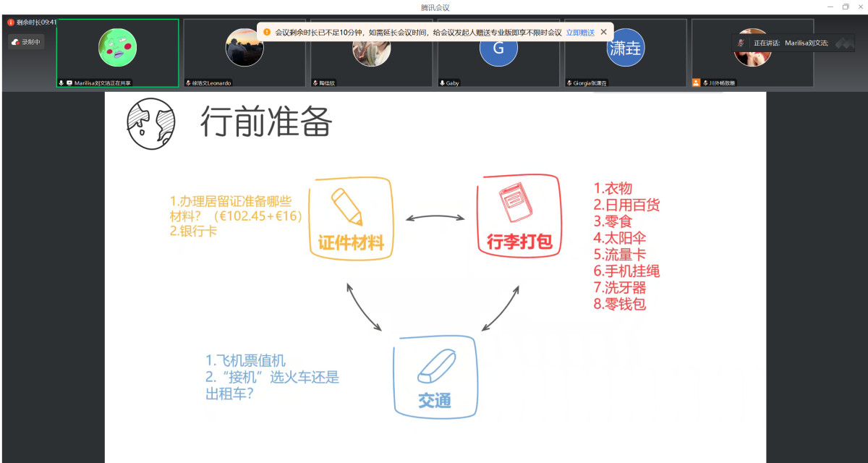The width and height of the screenshot is (868, 463).
Task: Click the microphone icon next to Gaby's name
Action: pyautogui.click(x=442, y=82)
